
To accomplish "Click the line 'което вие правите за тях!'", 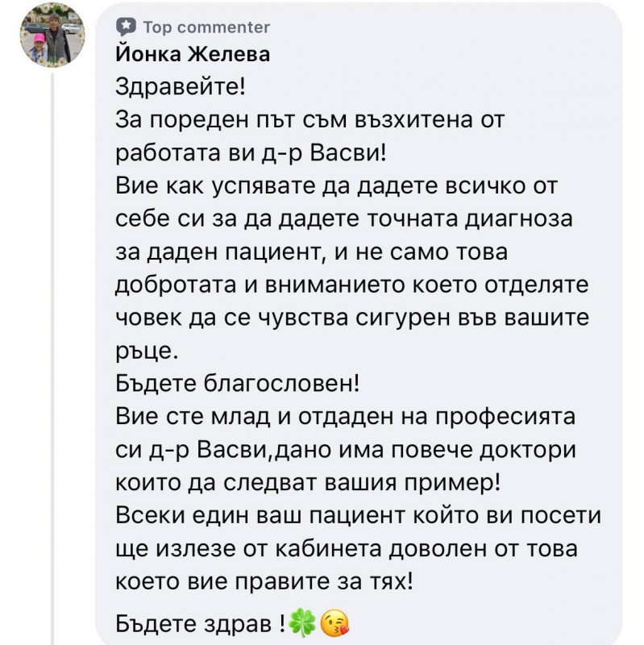I will [264, 581].
